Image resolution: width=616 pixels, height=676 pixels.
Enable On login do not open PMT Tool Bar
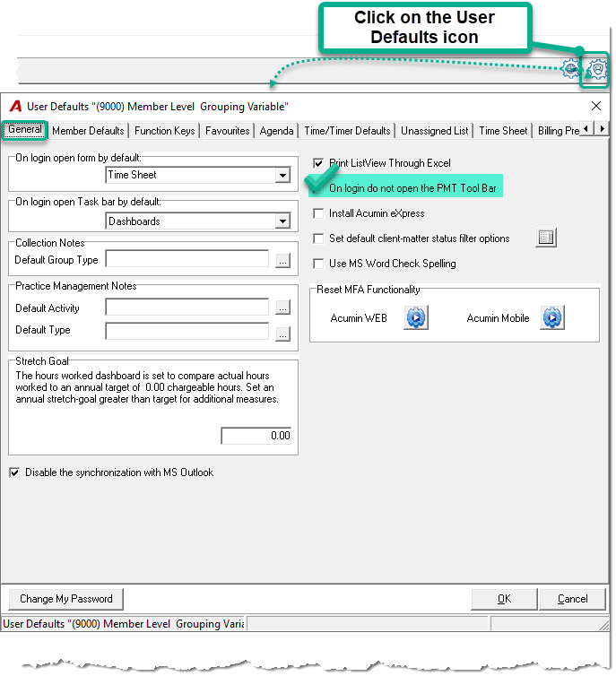pyautogui.click(x=318, y=188)
